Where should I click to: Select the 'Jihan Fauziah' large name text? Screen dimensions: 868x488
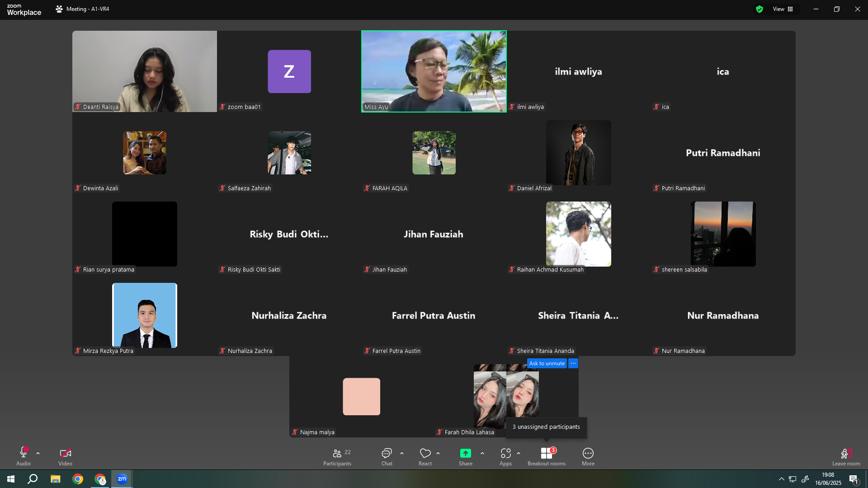pos(434,234)
